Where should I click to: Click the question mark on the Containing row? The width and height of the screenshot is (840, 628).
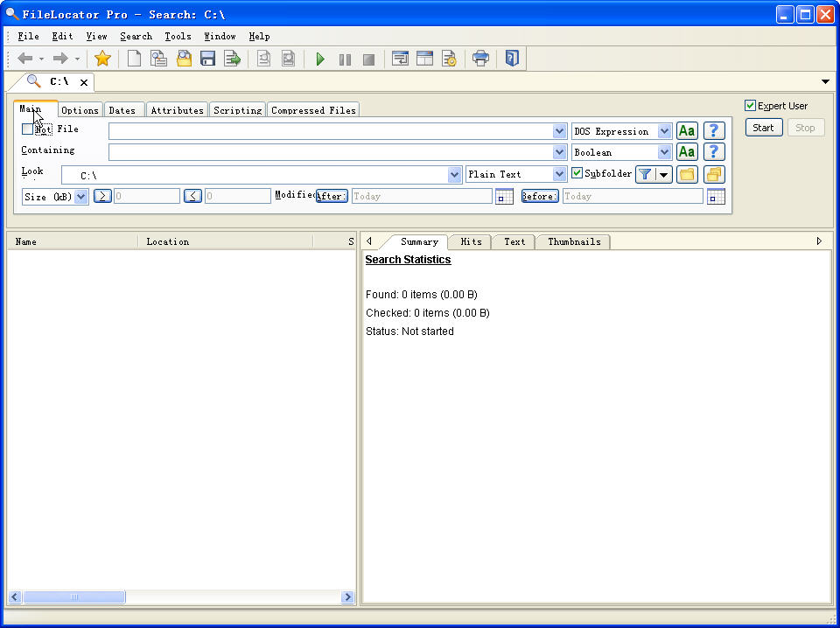pyautogui.click(x=714, y=152)
